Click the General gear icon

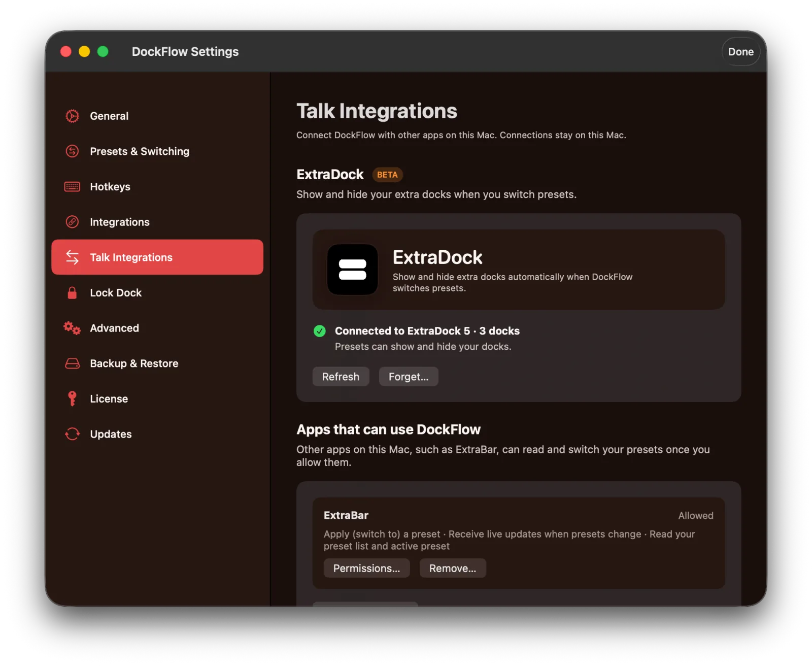point(72,116)
